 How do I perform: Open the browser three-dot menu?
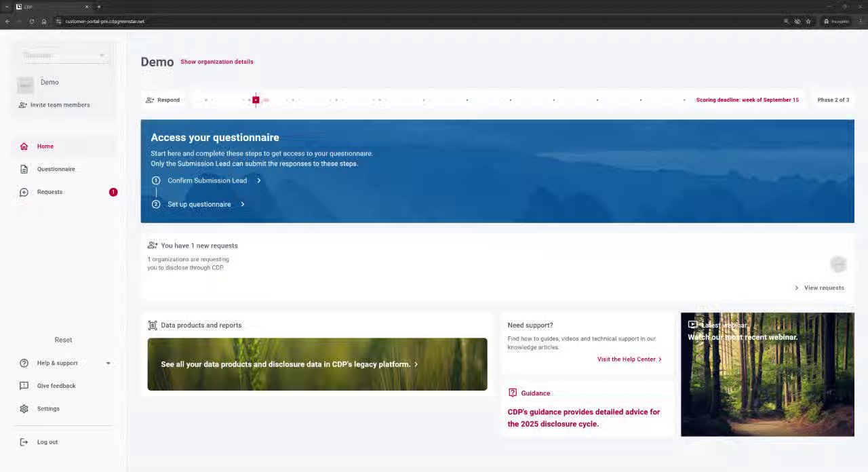click(861, 22)
